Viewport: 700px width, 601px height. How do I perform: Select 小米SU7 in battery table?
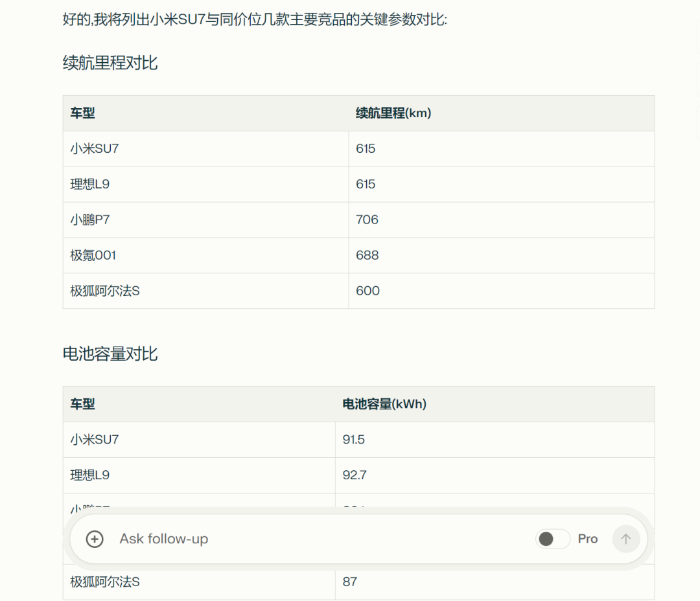(x=95, y=440)
